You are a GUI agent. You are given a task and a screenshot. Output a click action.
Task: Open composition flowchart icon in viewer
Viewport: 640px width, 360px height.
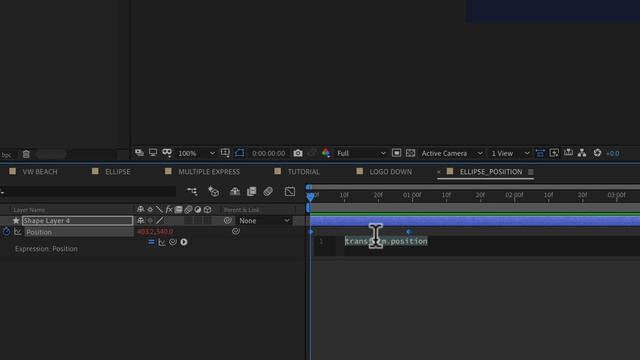click(582, 153)
